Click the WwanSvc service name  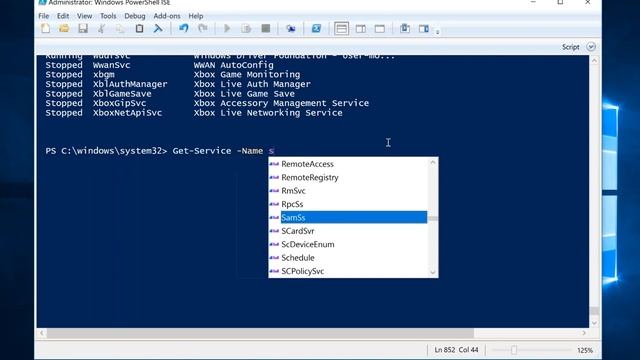(x=111, y=65)
